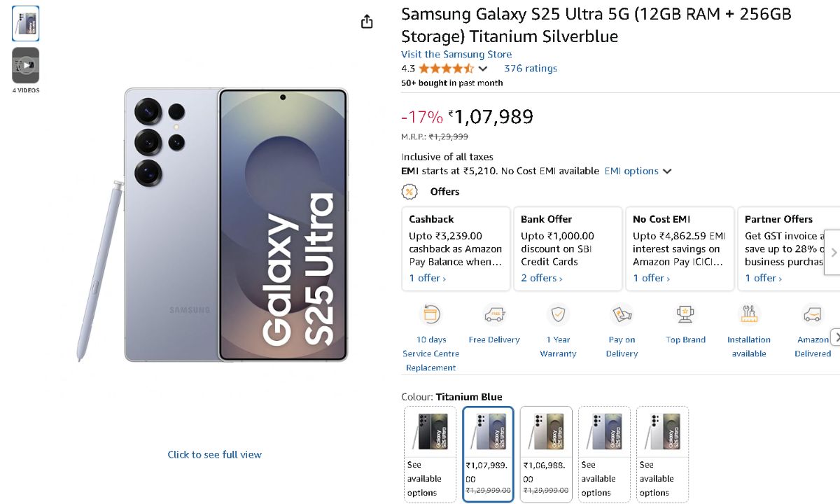This screenshot has height=504, width=840.
Task: Click the 10 days Service Centre Replacement icon
Action: coord(431,314)
